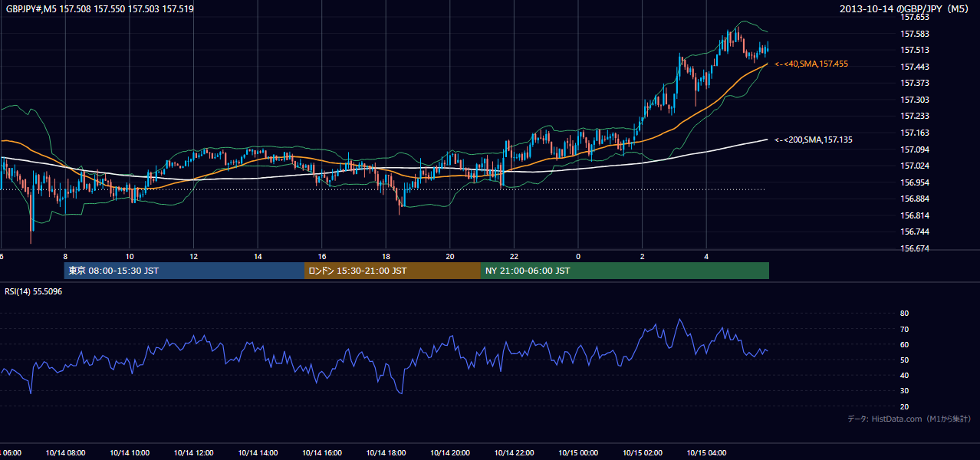Screen dimensions: 980x460
Task: Click the 156.674 price axis value
Action: 915,248
